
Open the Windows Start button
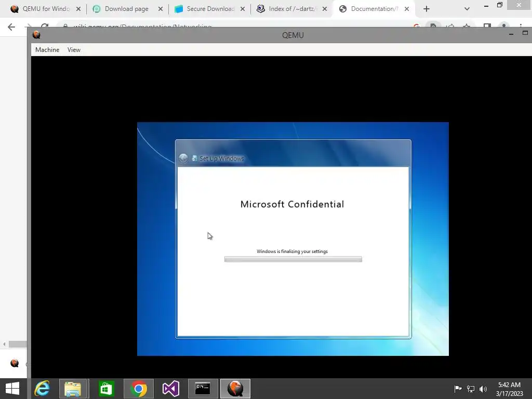tap(12, 389)
